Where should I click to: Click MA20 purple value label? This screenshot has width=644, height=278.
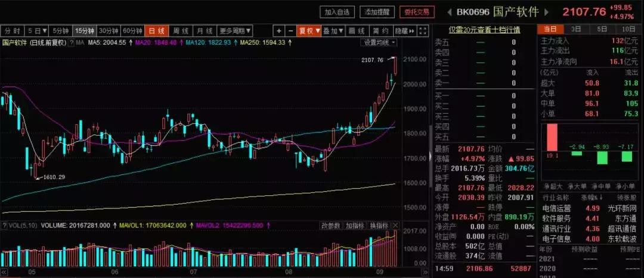[x=156, y=42]
